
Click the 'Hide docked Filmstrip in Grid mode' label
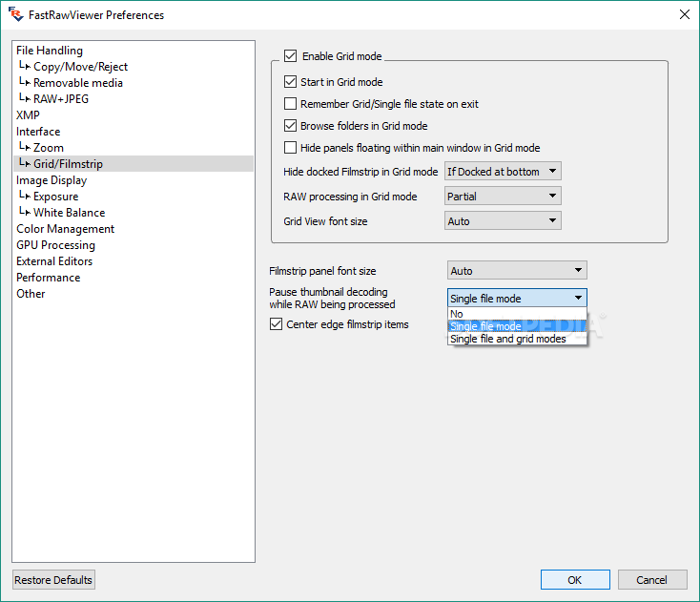(x=360, y=172)
